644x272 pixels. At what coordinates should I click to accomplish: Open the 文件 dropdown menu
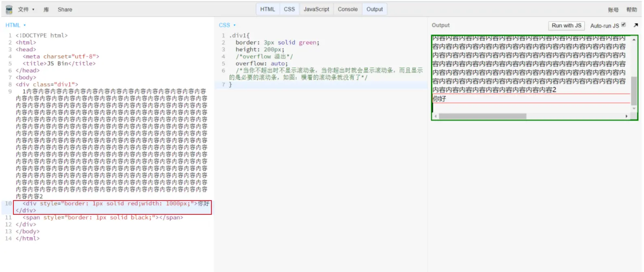26,9
